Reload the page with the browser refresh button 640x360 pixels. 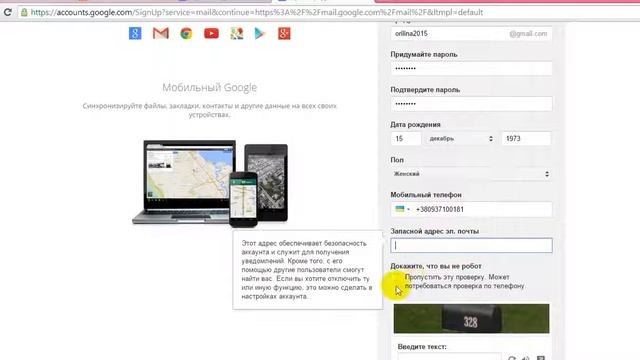(7, 12)
